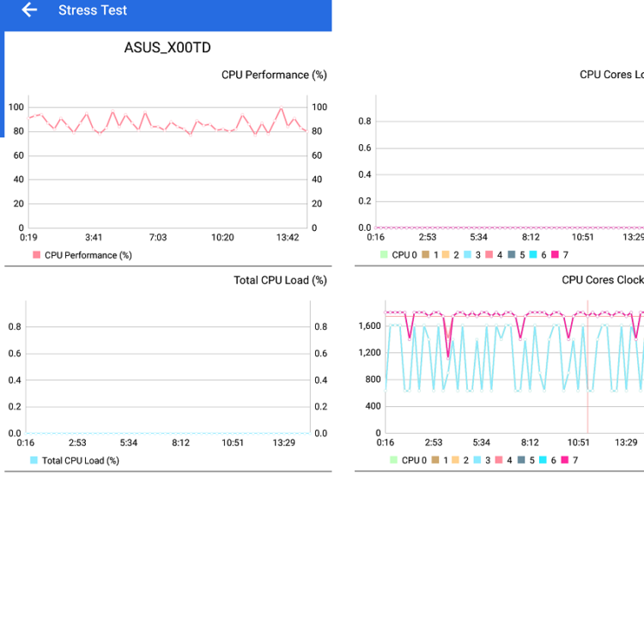The height and width of the screenshot is (644, 644).
Task: Click CPU 4 pink swatch in Cores Clock legend
Action: 499,460
